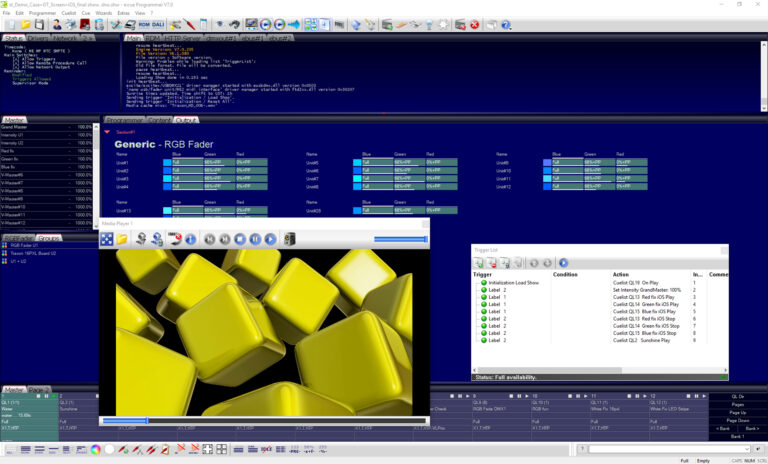Stop playback in Media Player
Screen dimensions: 768x464
pos(240,239)
